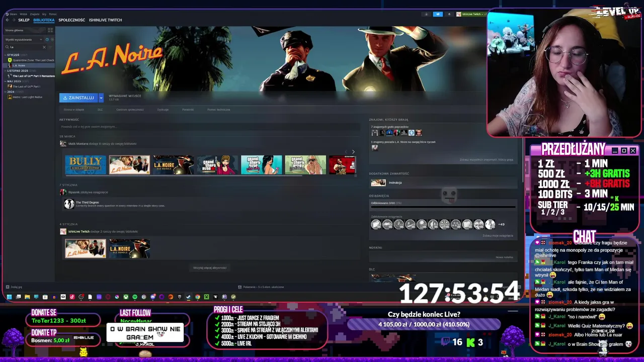Viewport: 644px width, 362px height.
Task: Select L.A. Noire in the sidebar
Action: click(x=30, y=65)
